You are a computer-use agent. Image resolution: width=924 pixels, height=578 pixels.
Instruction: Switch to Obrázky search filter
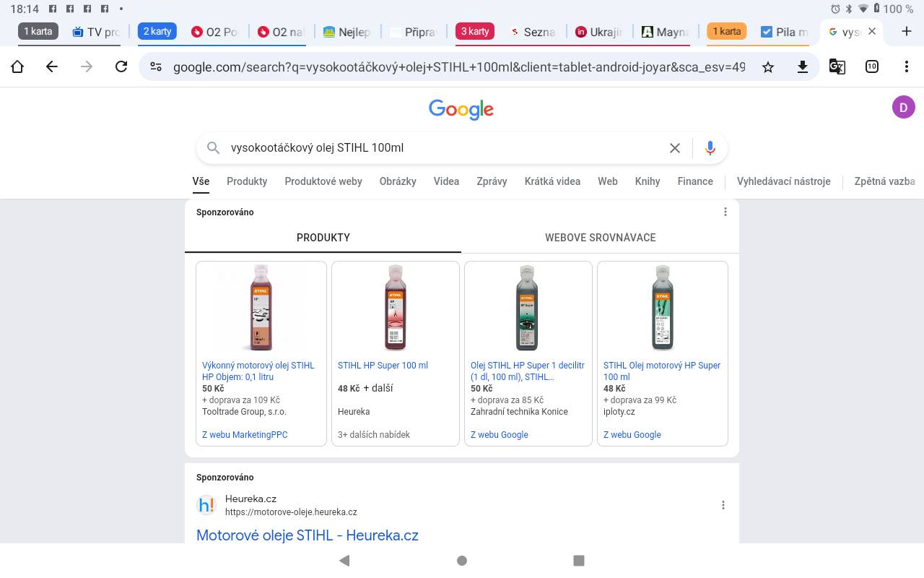398,181
